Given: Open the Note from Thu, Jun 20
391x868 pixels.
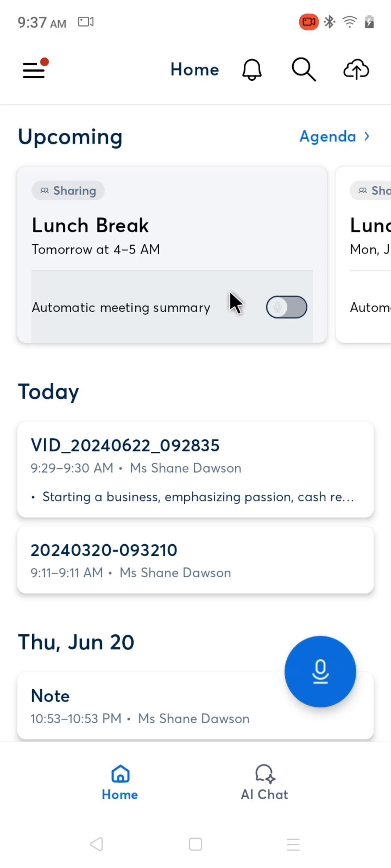Looking at the screenshot, I should coord(145,705).
